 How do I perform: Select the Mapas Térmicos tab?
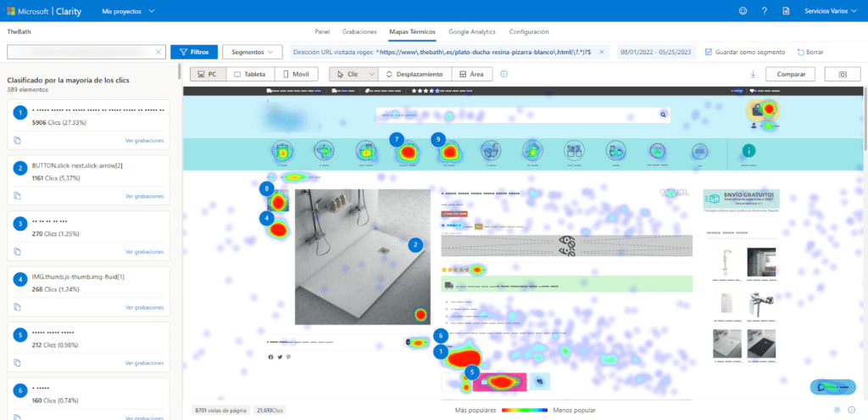(x=413, y=32)
